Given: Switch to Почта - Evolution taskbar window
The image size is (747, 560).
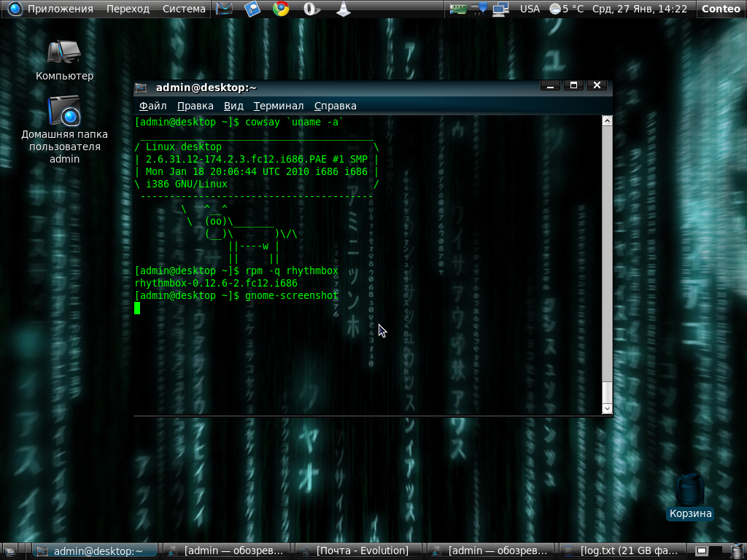Looking at the screenshot, I should click(357, 551).
